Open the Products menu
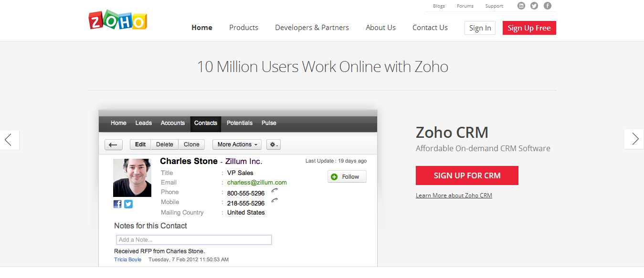Viewport: 644px width, 278px height. pyautogui.click(x=243, y=28)
